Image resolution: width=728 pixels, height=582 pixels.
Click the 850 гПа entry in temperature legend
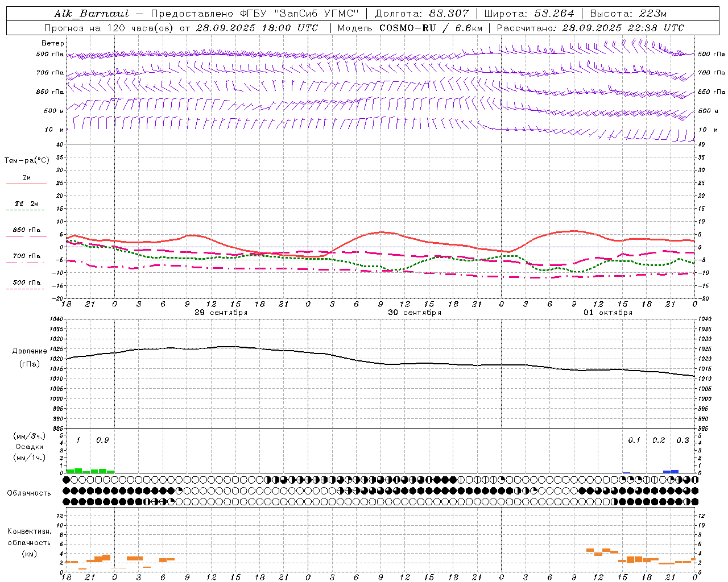point(27,230)
